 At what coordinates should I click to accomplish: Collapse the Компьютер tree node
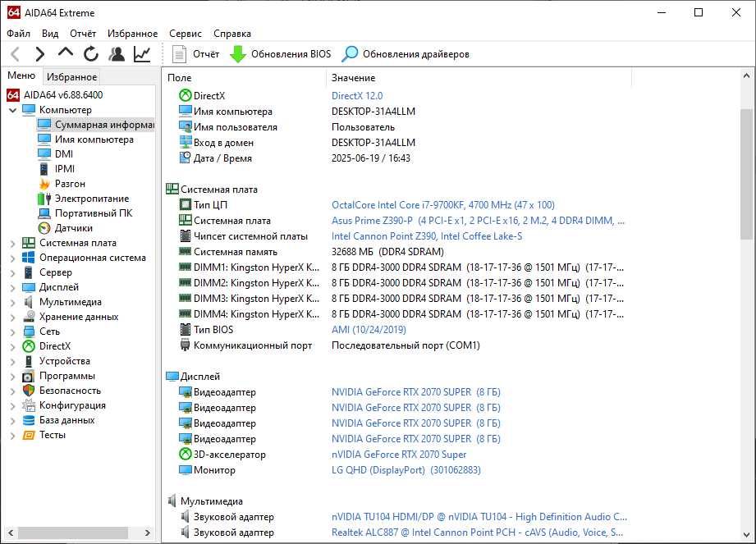pos(13,110)
